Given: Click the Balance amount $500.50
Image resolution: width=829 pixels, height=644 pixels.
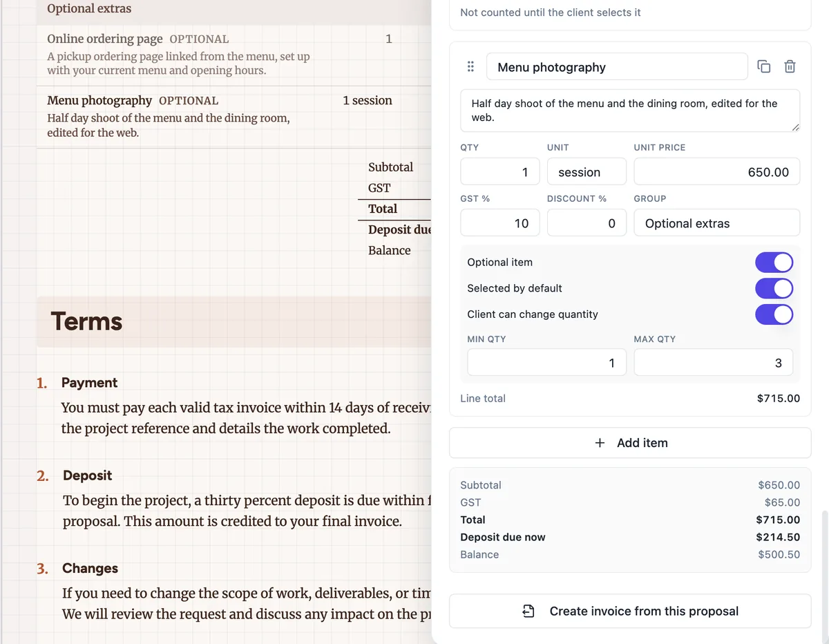Looking at the screenshot, I should tap(779, 554).
